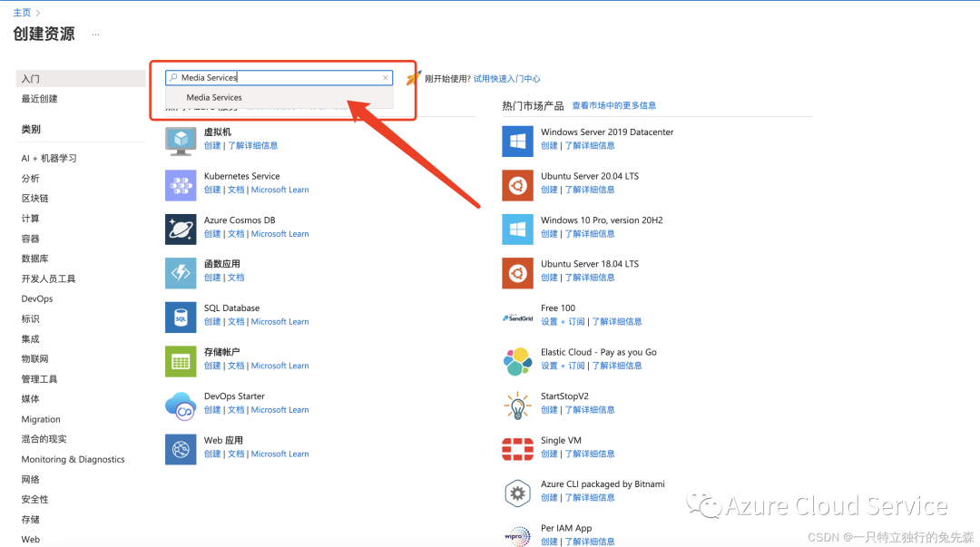This screenshot has height=547, width=980.
Task: Select the 入门 sidebar item
Action: 81,79
